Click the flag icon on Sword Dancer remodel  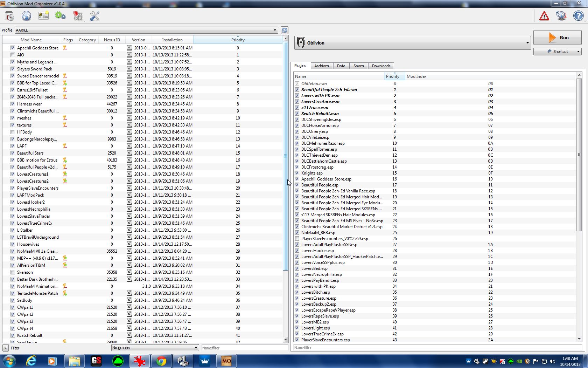point(65,76)
